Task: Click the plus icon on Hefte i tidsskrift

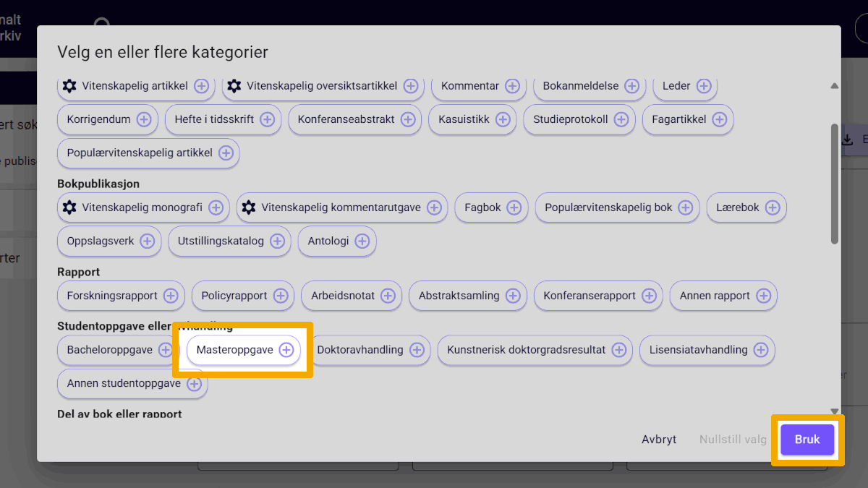Action: click(x=268, y=119)
